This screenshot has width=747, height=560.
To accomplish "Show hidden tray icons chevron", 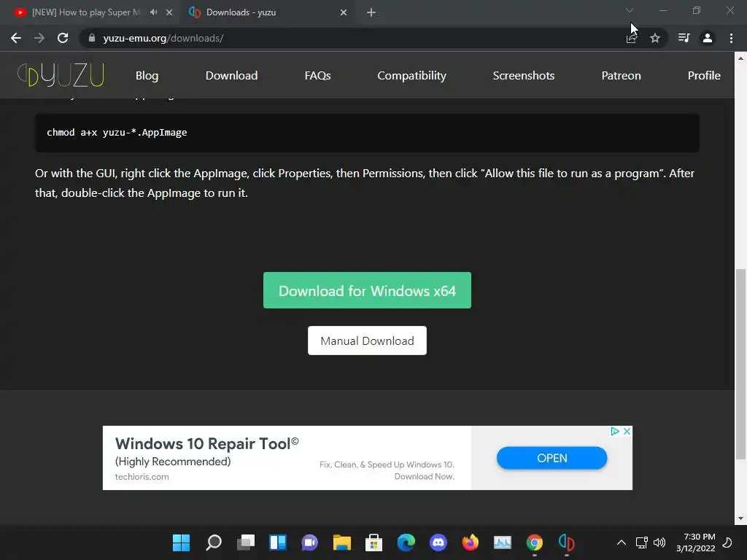I will (622, 542).
